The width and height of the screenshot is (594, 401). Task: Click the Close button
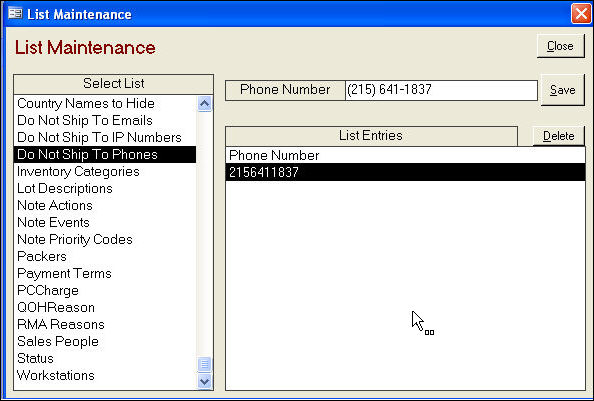[560, 46]
